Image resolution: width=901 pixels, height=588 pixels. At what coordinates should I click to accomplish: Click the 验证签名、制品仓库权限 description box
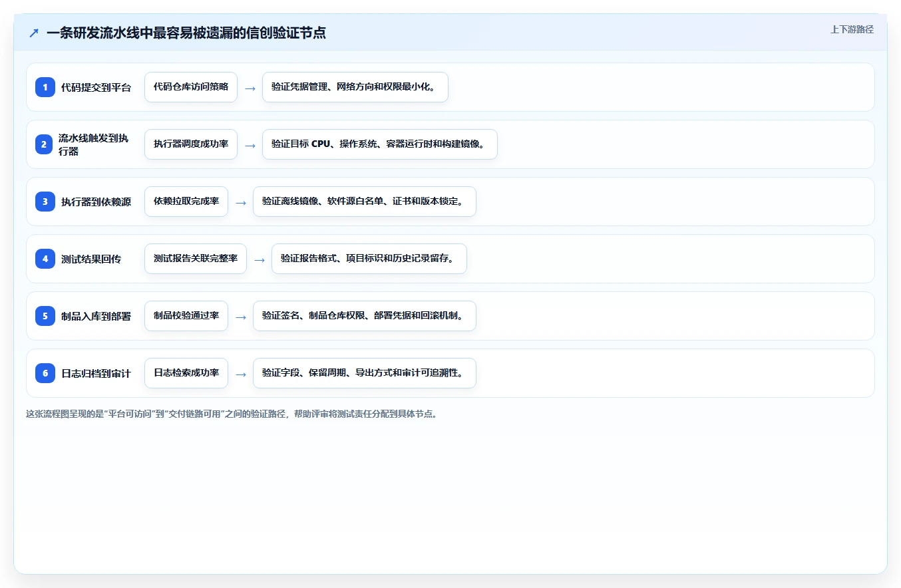pos(365,316)
